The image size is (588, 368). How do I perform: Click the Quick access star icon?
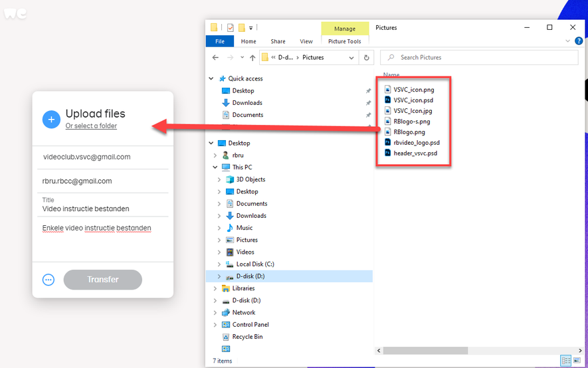222,78
